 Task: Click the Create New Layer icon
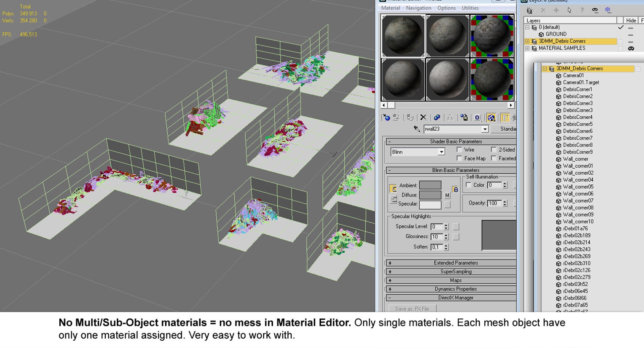coord(530,10)
